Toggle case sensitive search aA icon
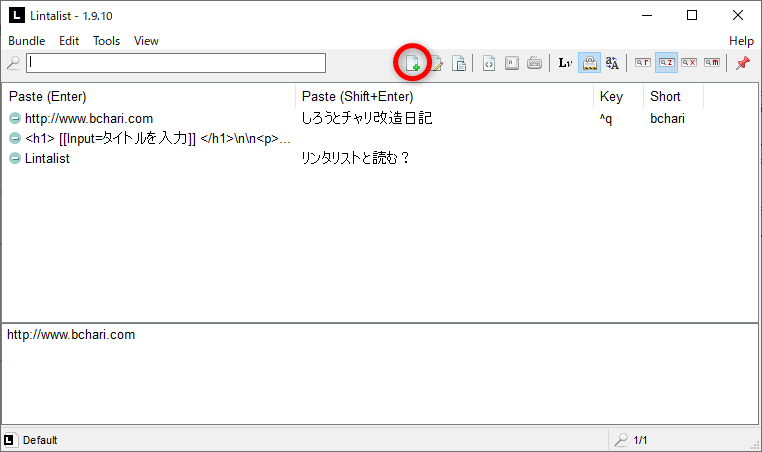This screenshot has height=452, width=762. [x=612, y=63]
